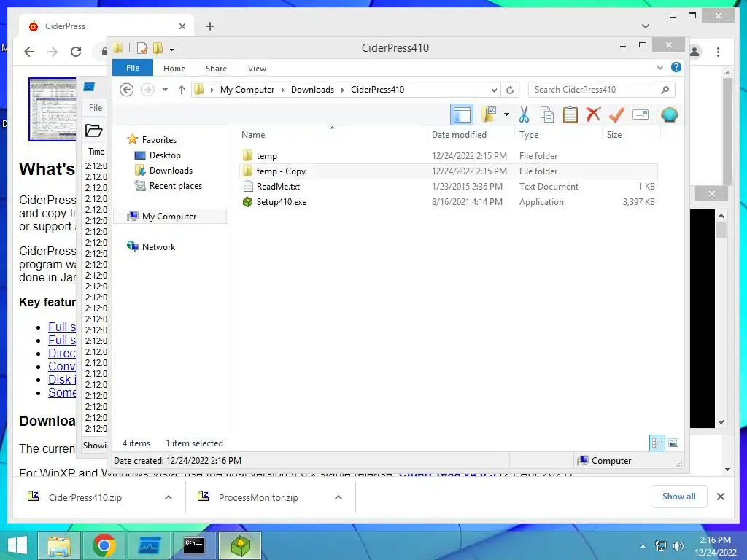This screenshot has height=560, width=747.
Task: Open the recent locations dropdown arrow
Action: pyautogui.click(x=165, y=90)
